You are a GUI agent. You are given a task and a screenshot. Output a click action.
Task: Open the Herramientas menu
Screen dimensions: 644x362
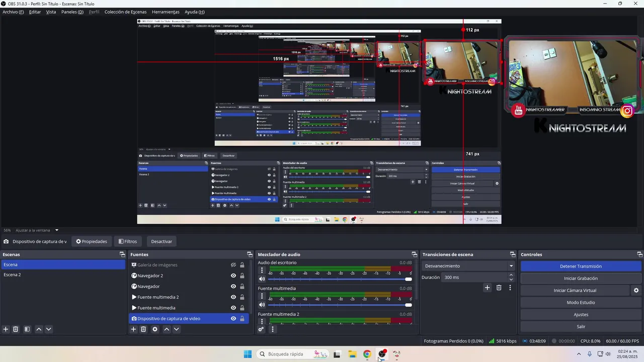pos(166,12)
